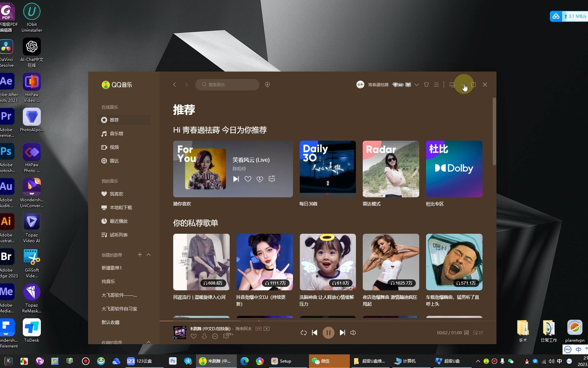Toggle the loop playback mode
The height and width of the screenshot is (368, 588).
pyautogui.click(x=304, y=333)
